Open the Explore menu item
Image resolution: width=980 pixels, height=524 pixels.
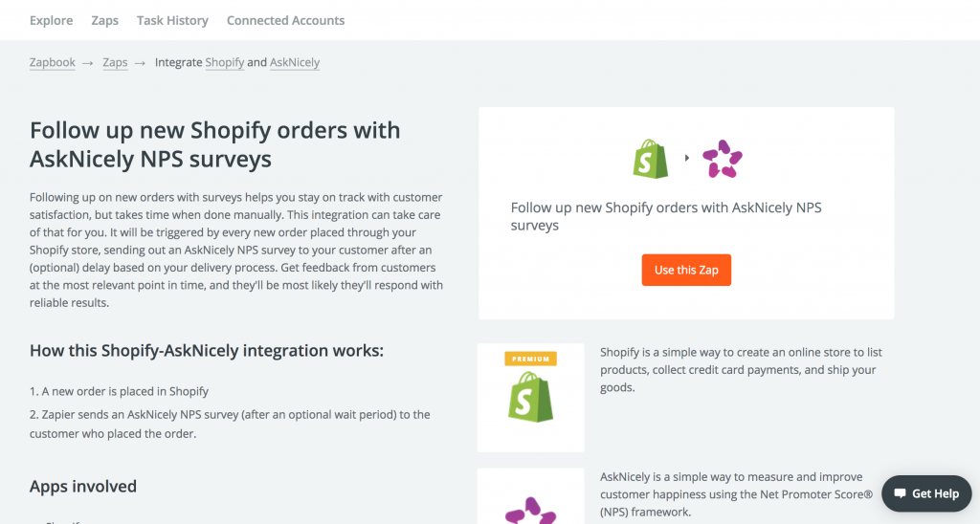coord(52,20)
